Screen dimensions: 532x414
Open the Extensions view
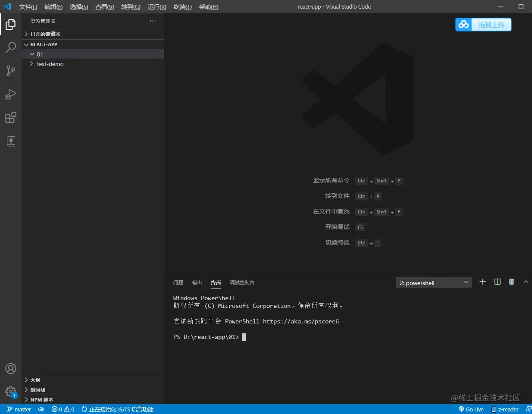(11, 118)
